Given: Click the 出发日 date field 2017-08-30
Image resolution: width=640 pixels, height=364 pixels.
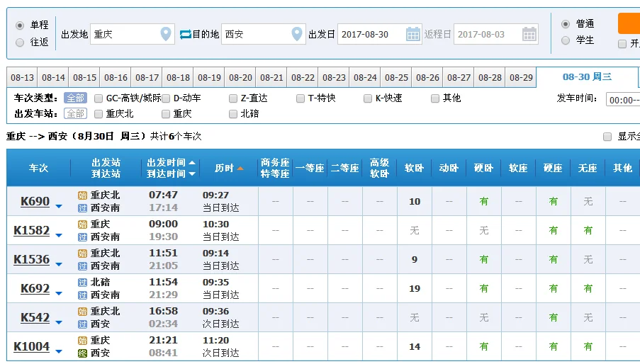Looking at the screenshot, I should coord(380,34).
